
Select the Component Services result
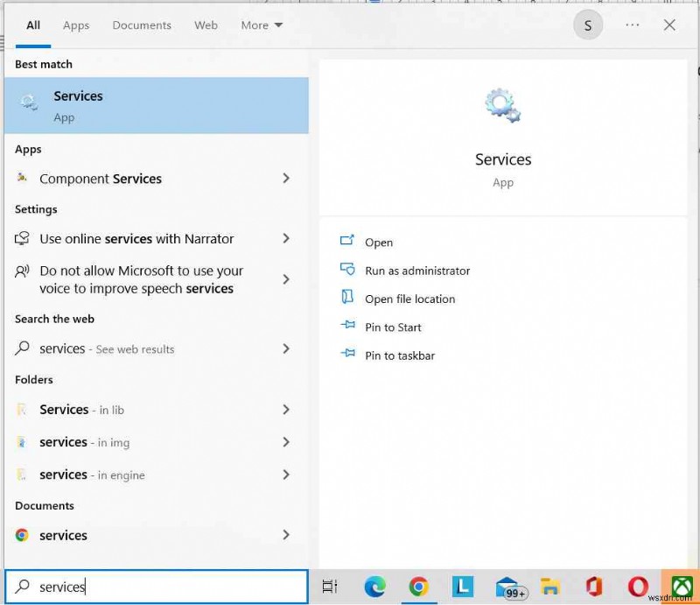pos(100,179)
